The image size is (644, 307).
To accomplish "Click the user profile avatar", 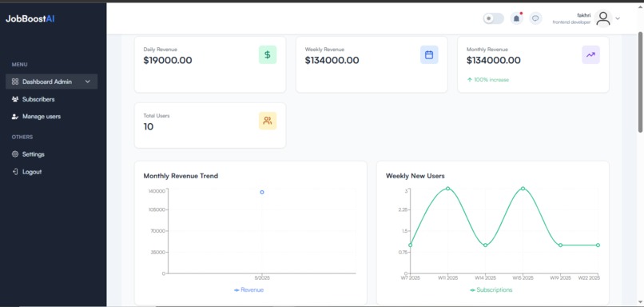I will 603,18.
